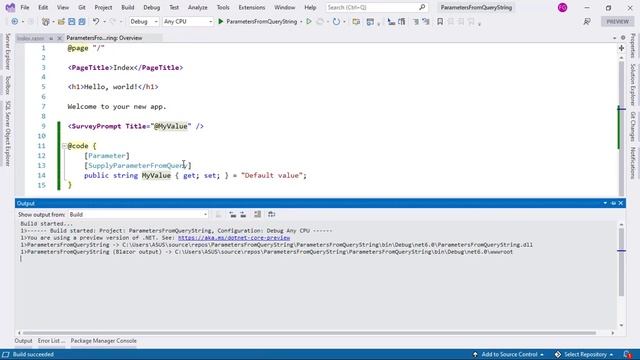Click the Open File folder icon
This screenshot has height=360, width=640.
click(x=61, y=22)
